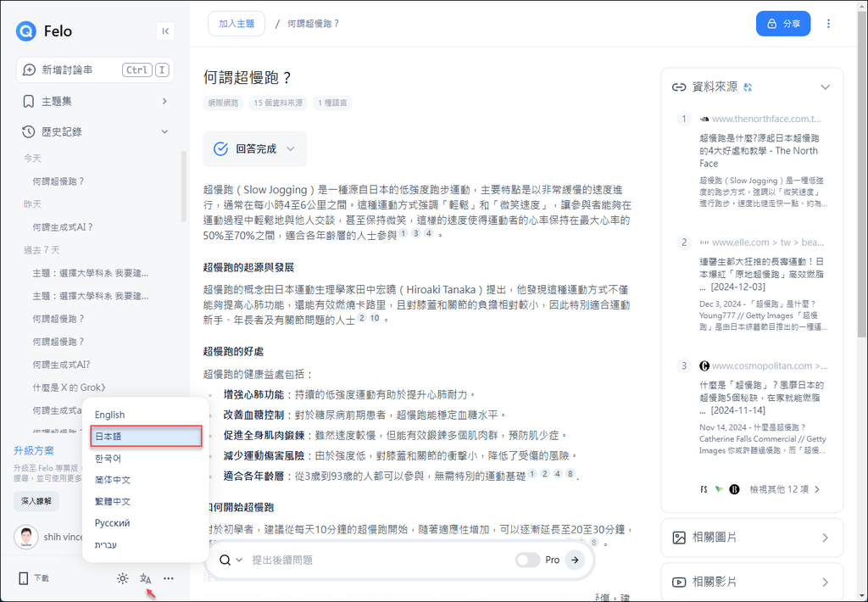Click the Cosmopolitan favicon for source 3
Image resolution: width=868 pixels, height=602 pixels.
point(704,366)
